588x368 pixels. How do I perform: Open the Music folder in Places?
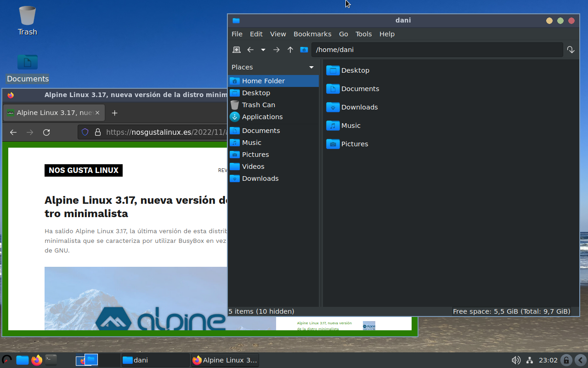(x=250, y=142)
